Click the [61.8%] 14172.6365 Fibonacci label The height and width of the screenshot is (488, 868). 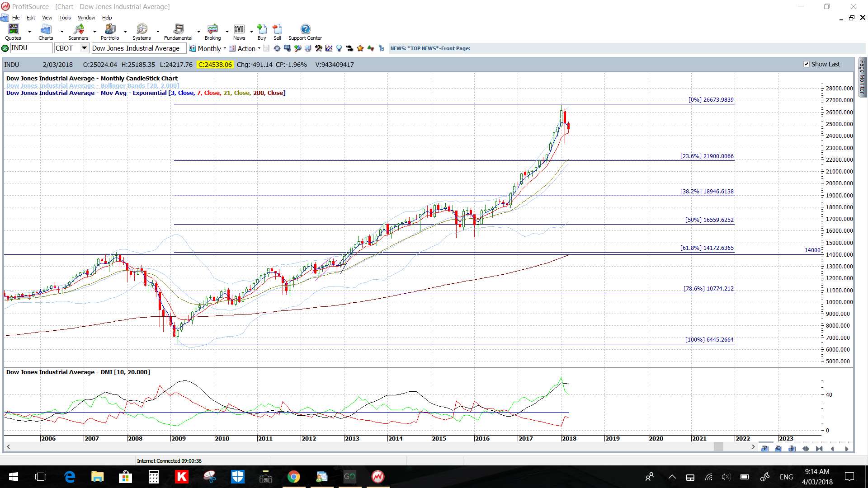point(707,248)
